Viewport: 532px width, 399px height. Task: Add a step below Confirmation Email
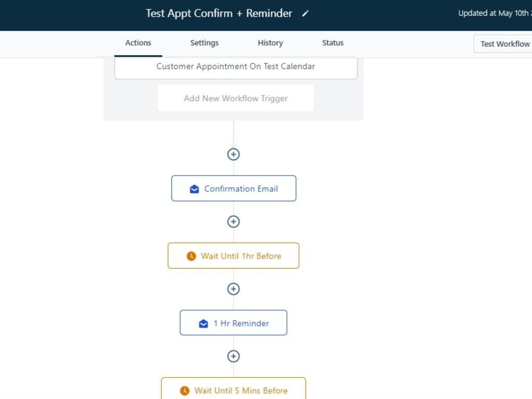click(x=233, y=221)
